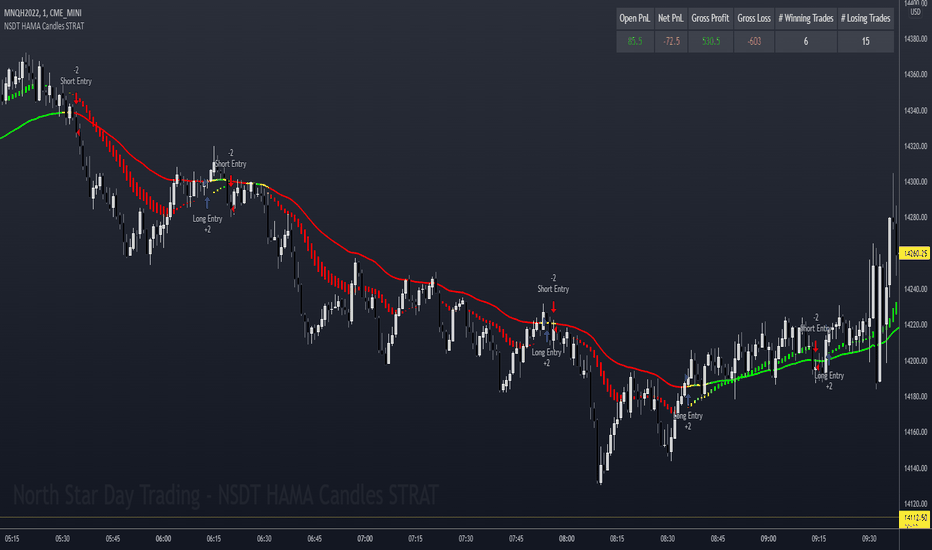Select the 530.5 Gross Profit value
The height and width of the screenshot is (550, 932).
710,41
